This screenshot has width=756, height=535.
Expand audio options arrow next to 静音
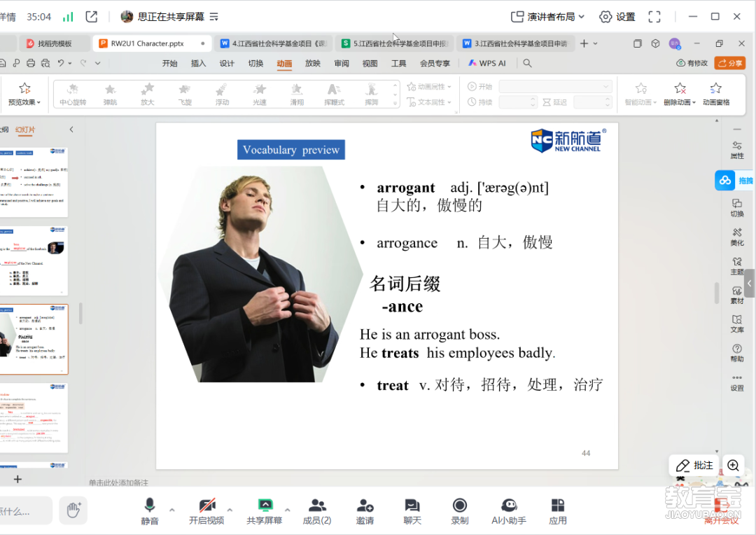pos(172,509)
